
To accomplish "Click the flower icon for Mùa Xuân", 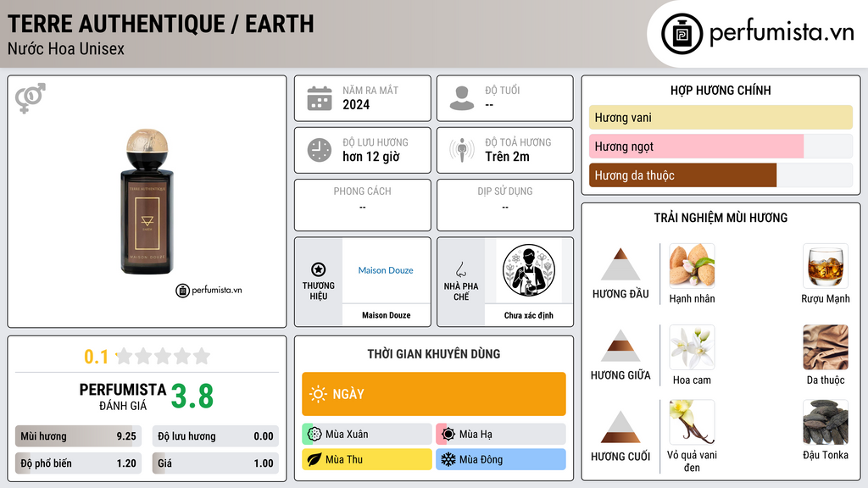I will (314, 434).
